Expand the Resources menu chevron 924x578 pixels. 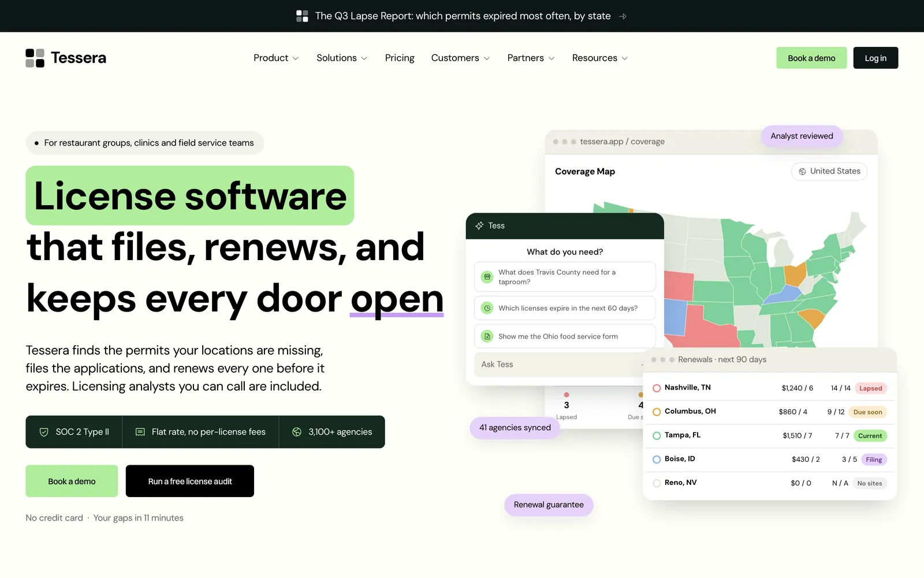click(x=625, y=58)
